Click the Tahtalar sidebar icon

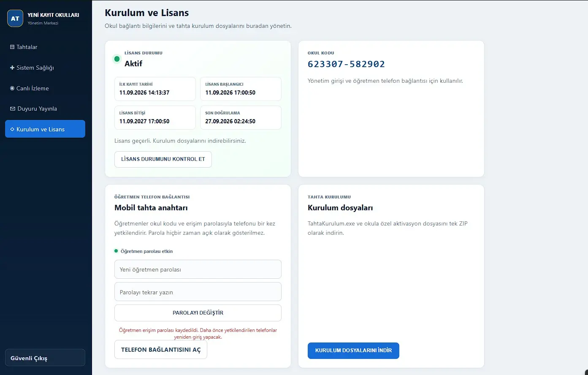(12, 47)
